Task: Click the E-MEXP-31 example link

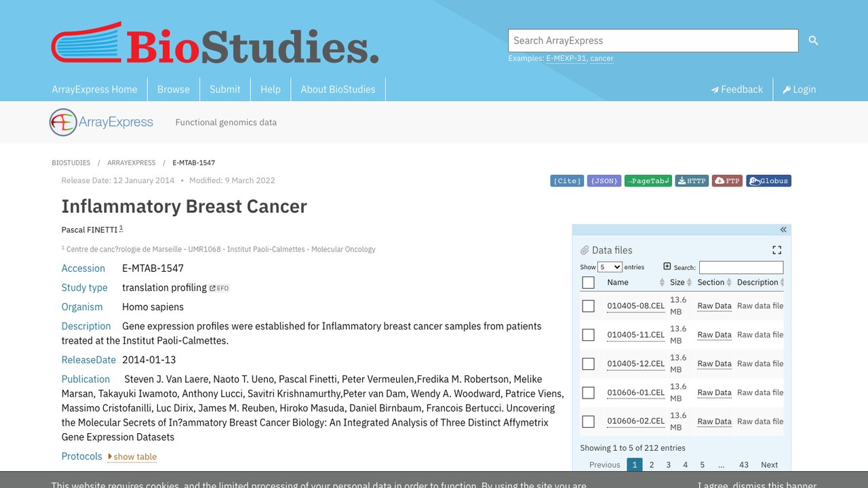Action: click(566, 59)
